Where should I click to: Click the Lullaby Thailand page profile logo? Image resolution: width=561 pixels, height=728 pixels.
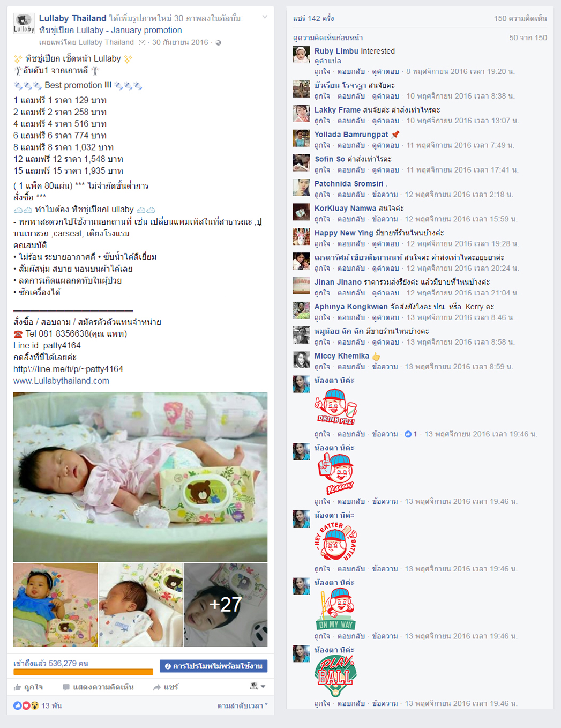click(24, 24)
